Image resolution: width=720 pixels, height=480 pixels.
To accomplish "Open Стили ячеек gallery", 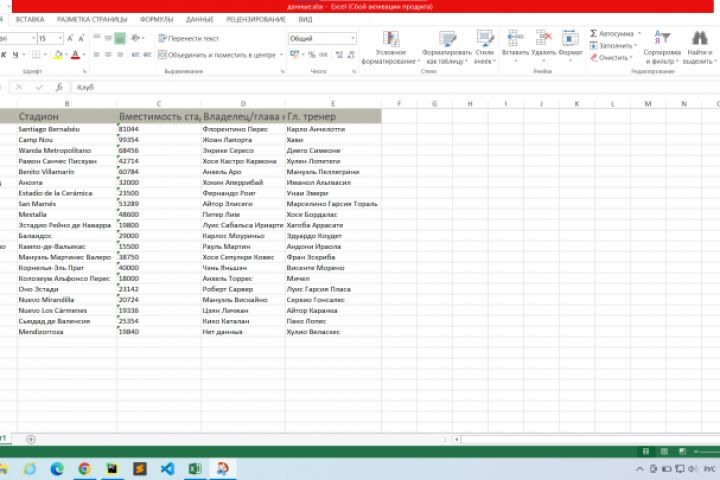I will 484,47.
